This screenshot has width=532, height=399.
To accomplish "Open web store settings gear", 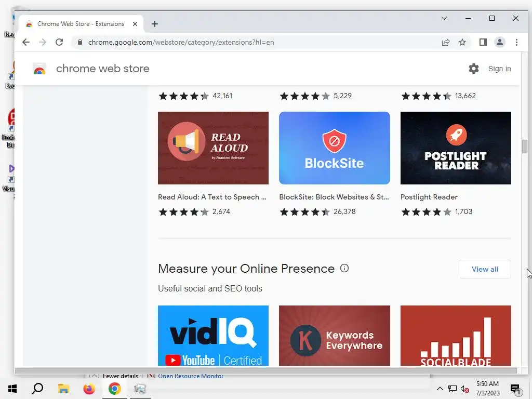I will 473,69.
